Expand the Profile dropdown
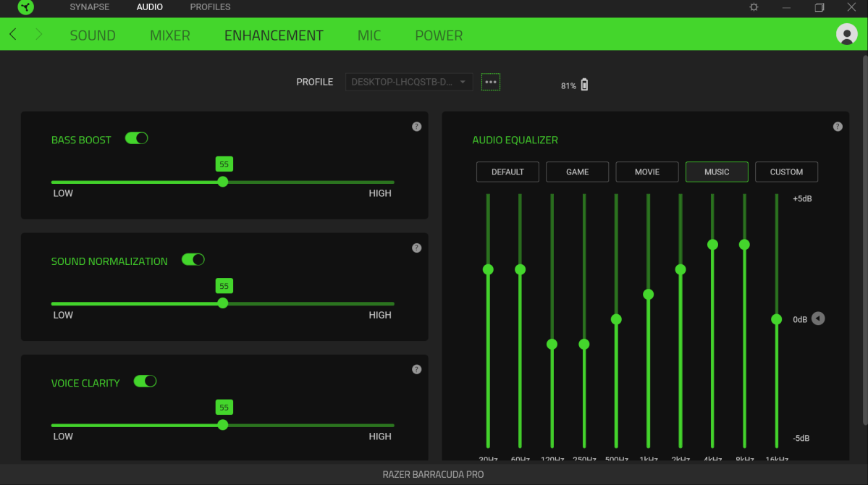Viewport: 868px width, 485px height. click(409, 82)
